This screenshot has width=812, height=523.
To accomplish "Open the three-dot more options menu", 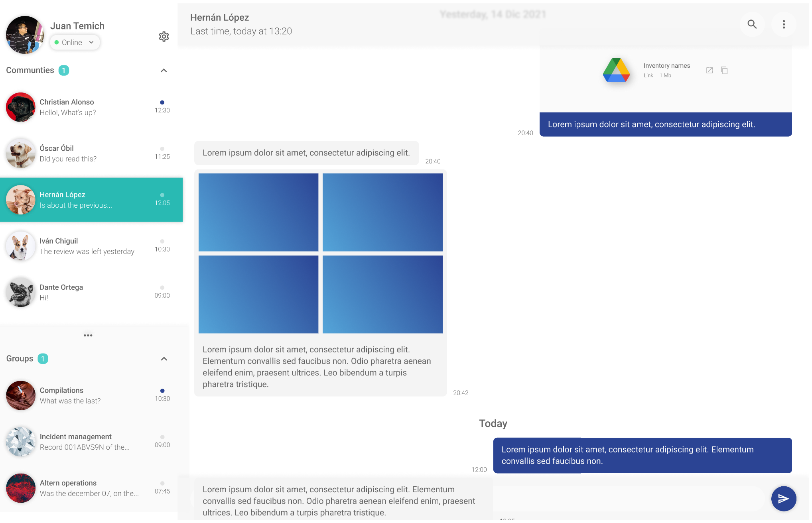I will (x=783, y=24).
